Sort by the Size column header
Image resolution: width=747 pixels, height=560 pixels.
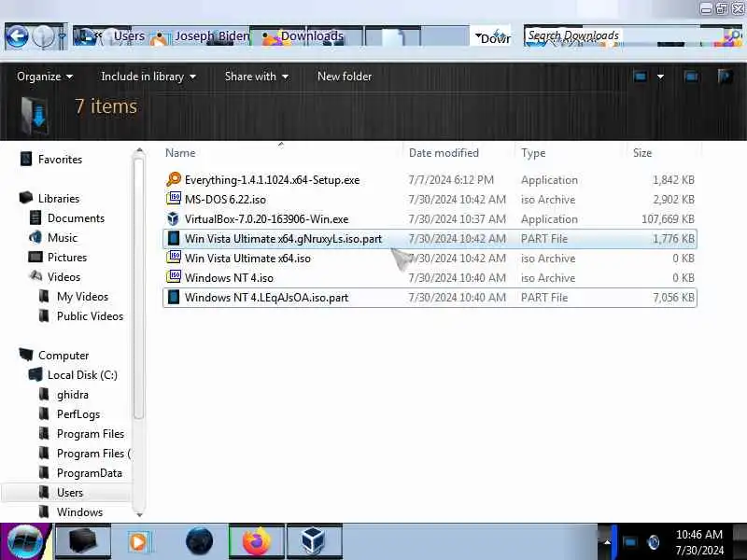(x=641, y=153)
